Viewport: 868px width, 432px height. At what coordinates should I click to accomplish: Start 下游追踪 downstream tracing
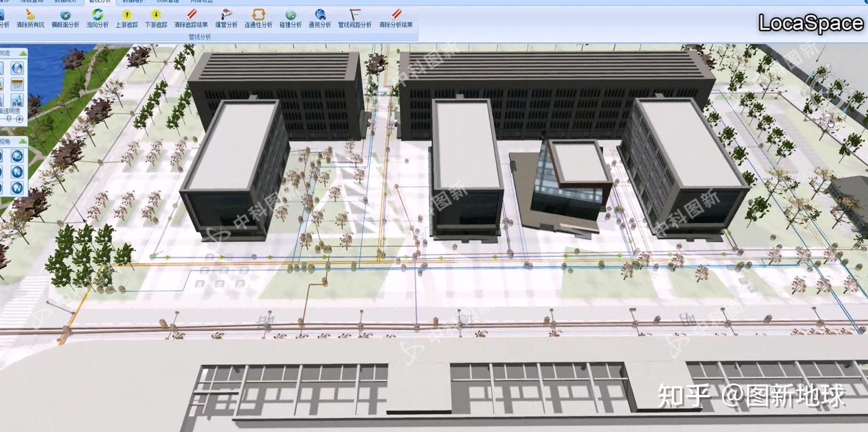[156, 19]
